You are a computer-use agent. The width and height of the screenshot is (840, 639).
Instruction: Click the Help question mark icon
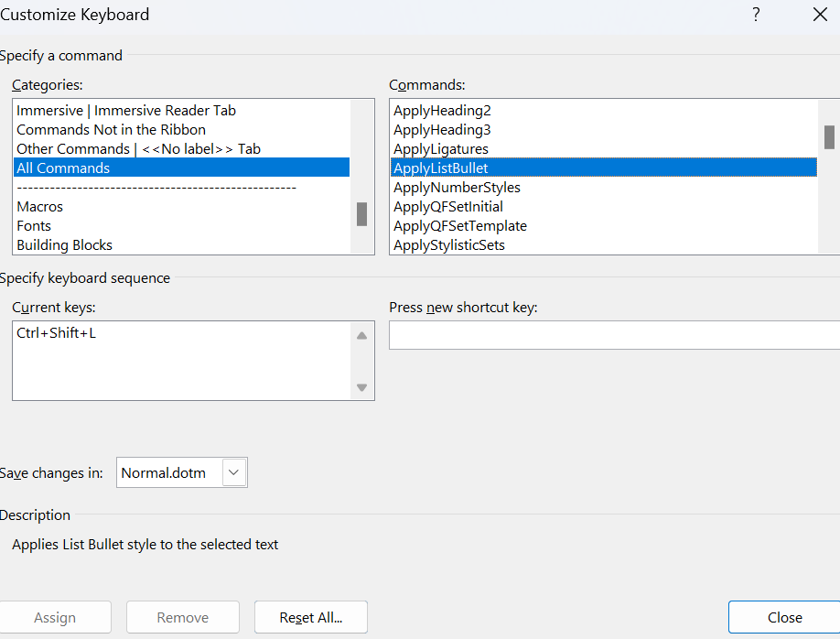coord(756,15)
